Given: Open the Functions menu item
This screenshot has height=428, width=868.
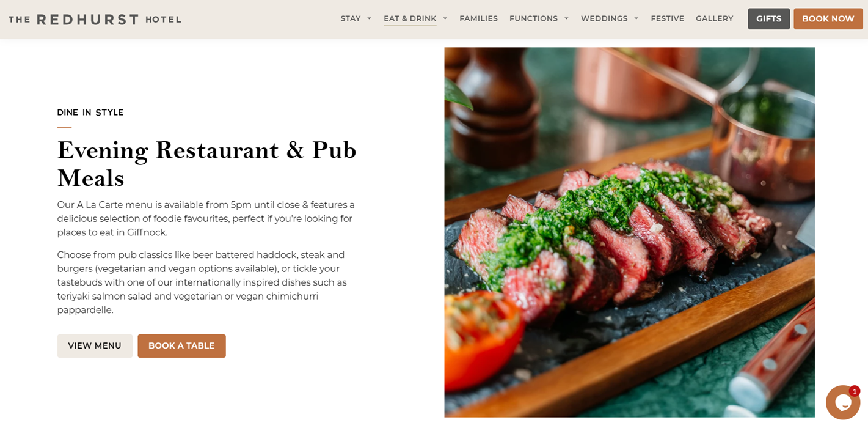Looking at the screenshot, I should (533, 19).
